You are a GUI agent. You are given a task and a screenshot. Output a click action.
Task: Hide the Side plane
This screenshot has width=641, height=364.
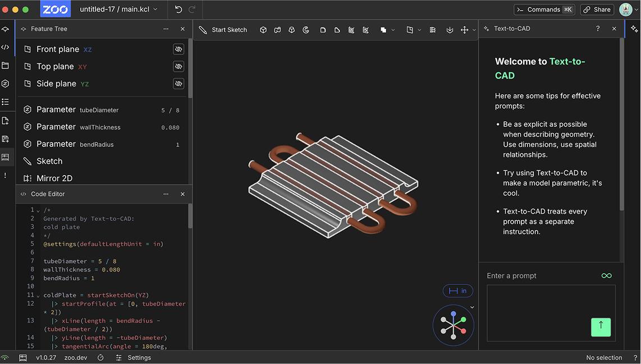(x=178, y=84)
